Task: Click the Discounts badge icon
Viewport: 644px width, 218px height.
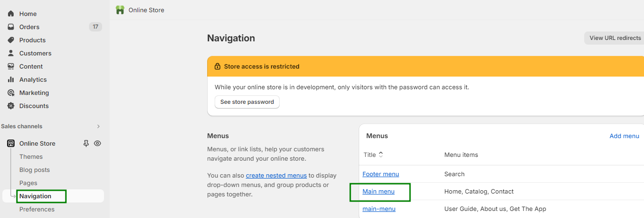Action: click(11, 106)
